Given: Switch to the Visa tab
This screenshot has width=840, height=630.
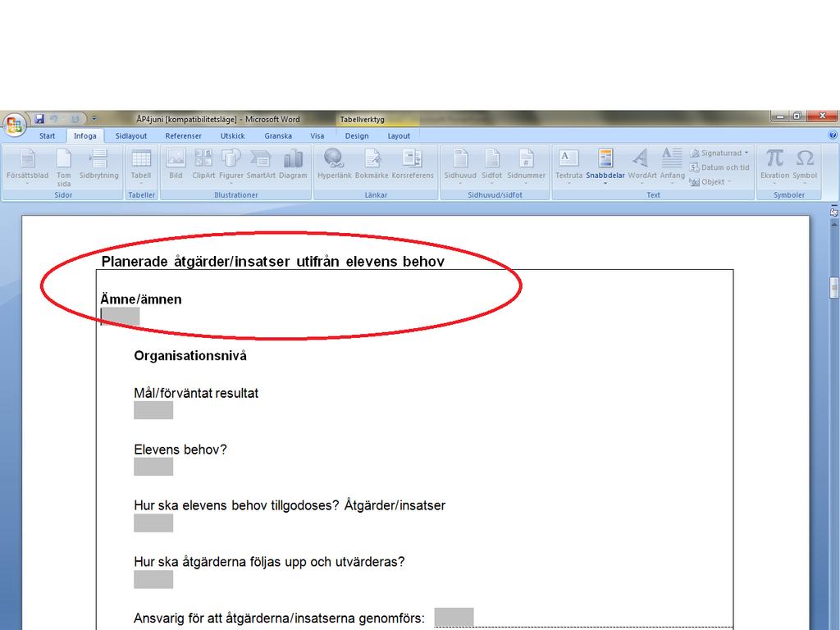Looking at the screenshot, I should click(317, 136).
